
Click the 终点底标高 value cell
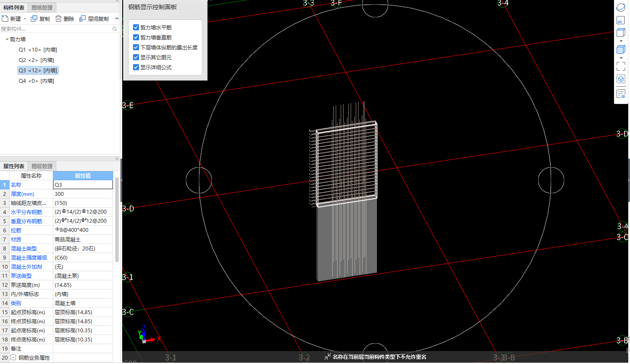click(x=83, y=339)
